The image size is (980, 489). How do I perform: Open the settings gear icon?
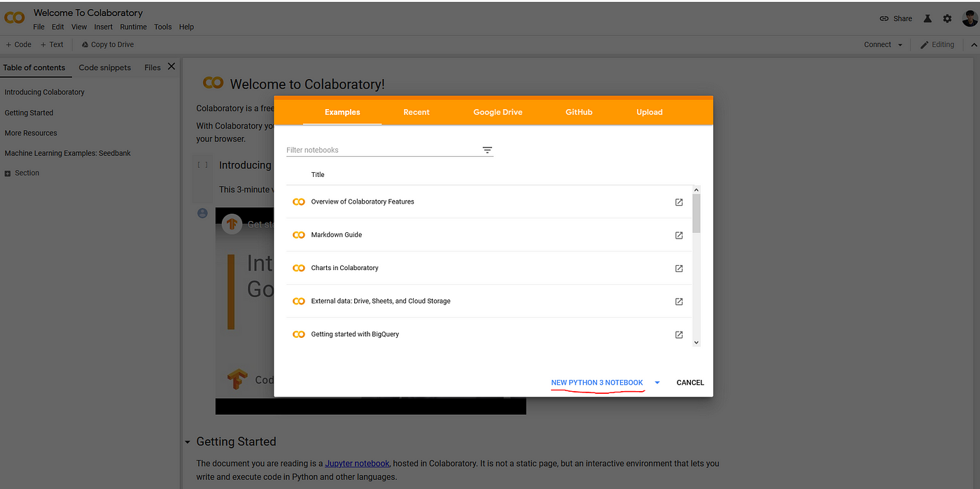pyautogui.click(x=947, y=19)
